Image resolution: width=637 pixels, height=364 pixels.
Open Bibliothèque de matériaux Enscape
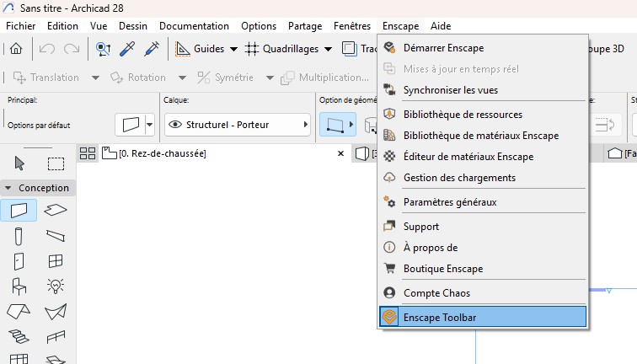coord(483,136)
